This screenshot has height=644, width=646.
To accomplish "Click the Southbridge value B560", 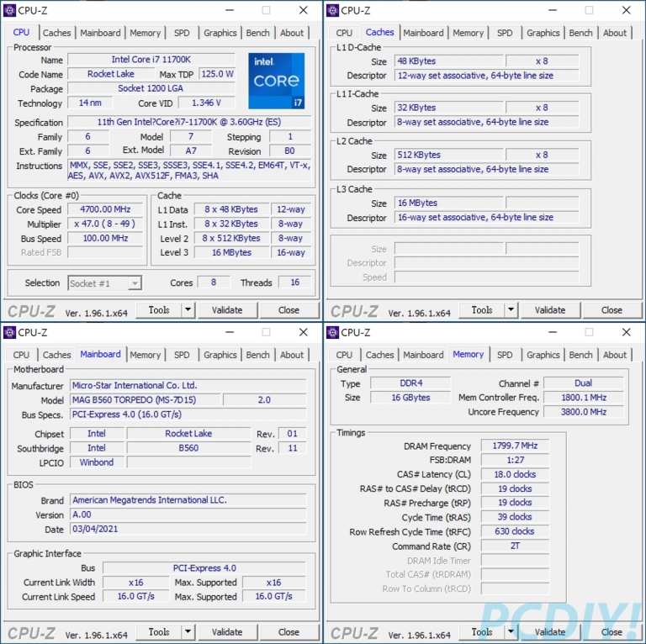I will point(188,448).
